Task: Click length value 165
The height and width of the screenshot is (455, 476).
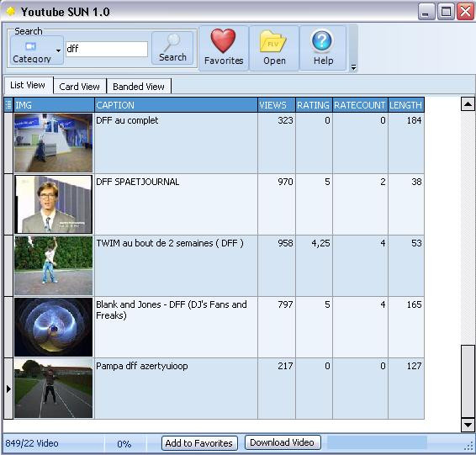Action: pos(414,304)
